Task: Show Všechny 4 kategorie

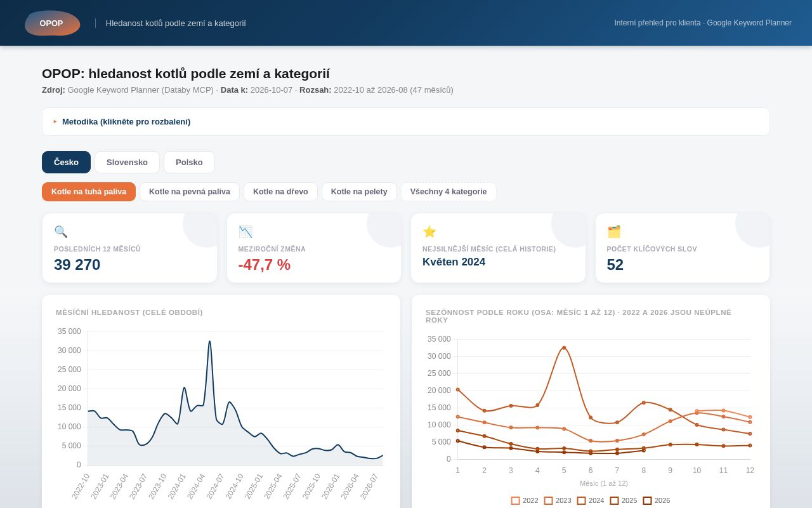Action: click(449, 192)
